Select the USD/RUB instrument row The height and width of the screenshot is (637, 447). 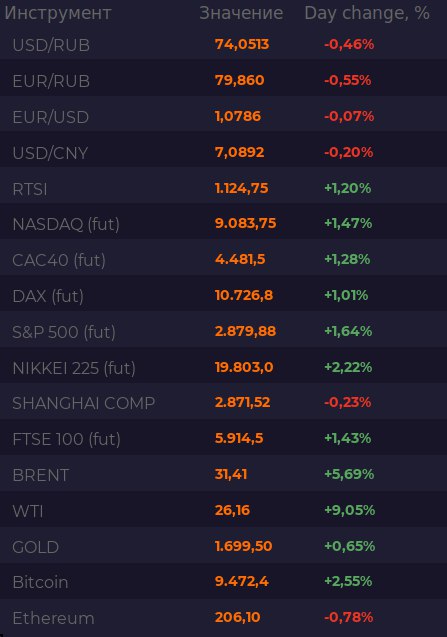[224, 44]
